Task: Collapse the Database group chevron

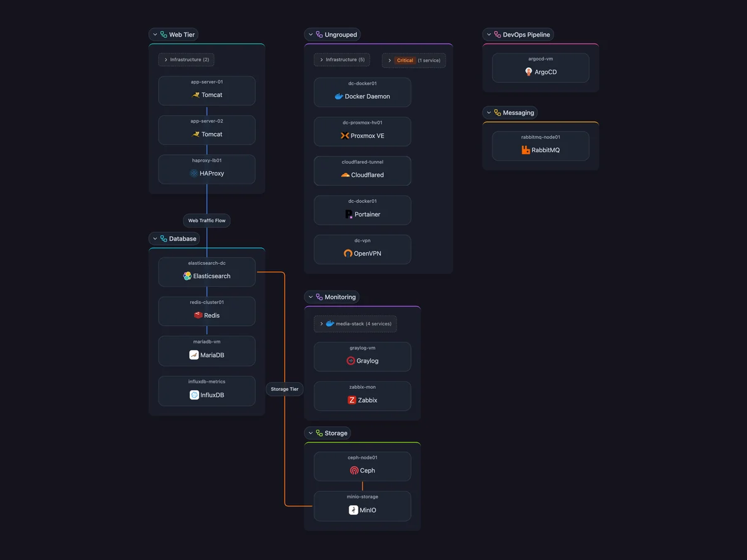Action: [x=155, y=239]
